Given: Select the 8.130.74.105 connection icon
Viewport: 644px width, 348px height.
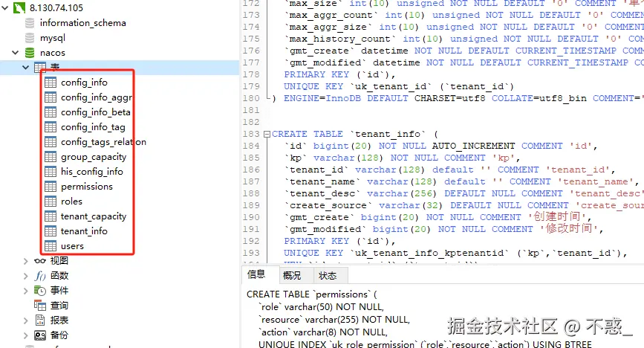Looking at the screenshot, I should pos(19,8).
